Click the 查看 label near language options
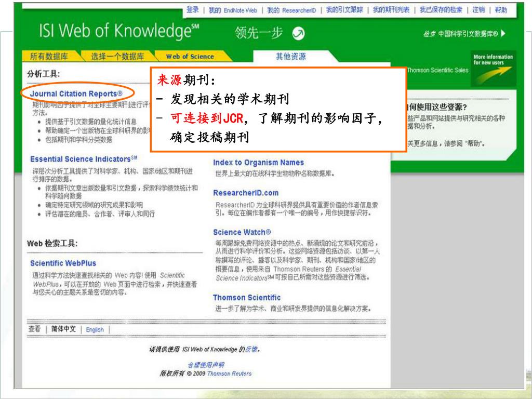 point(34,329)
